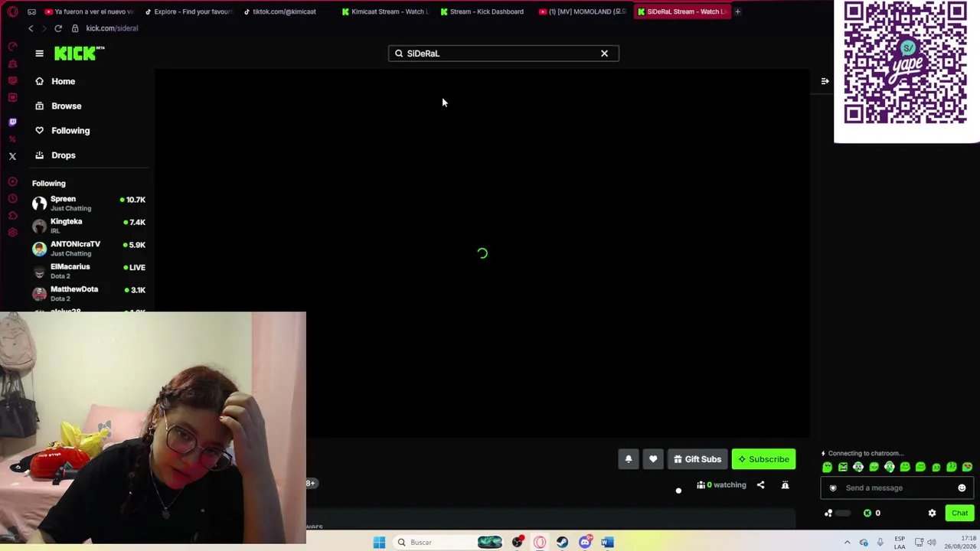Open Spreen's channel in Following list
Screen dimensions: 980x551
point(89,203)
